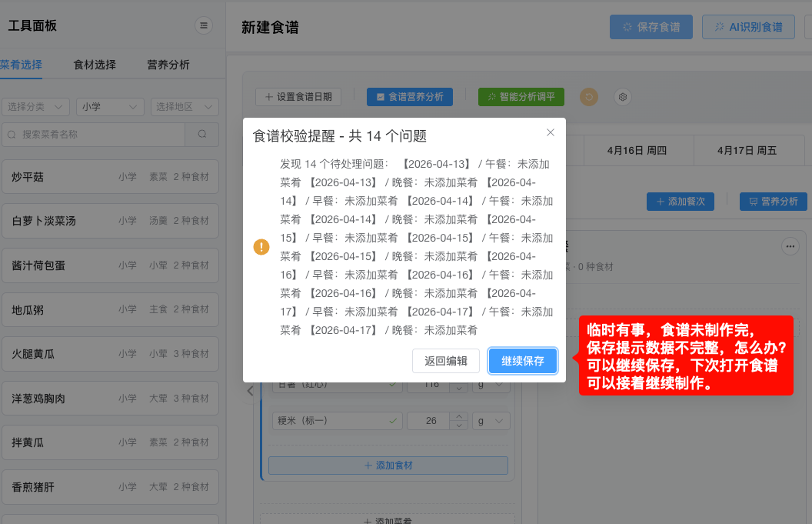Screen dimensions: 812x524
Task: Open the 选择地区 dropdown
Action: [x=185, y=106]
